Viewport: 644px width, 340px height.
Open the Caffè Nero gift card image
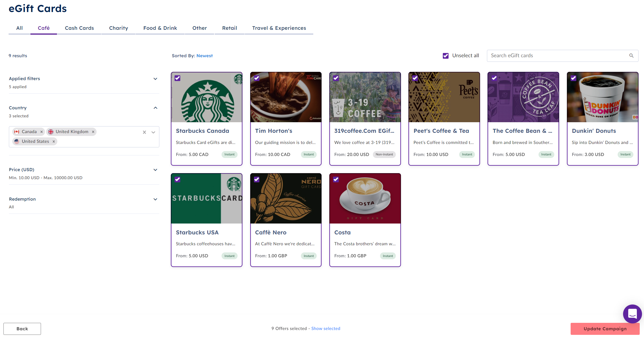pos(286,199)
